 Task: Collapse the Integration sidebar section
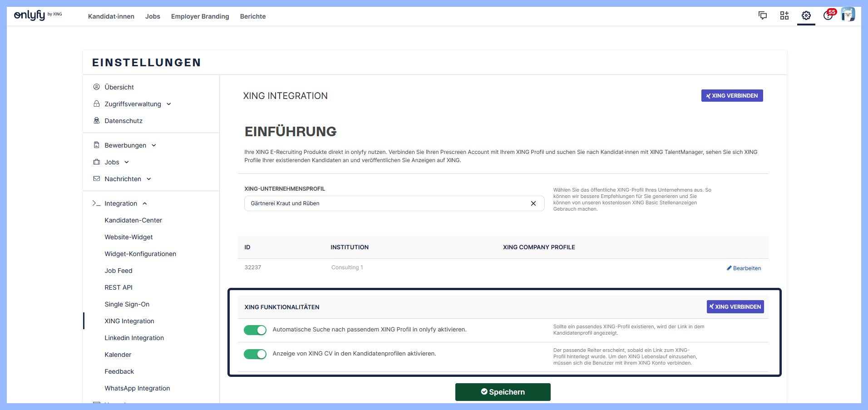point(144,203)
